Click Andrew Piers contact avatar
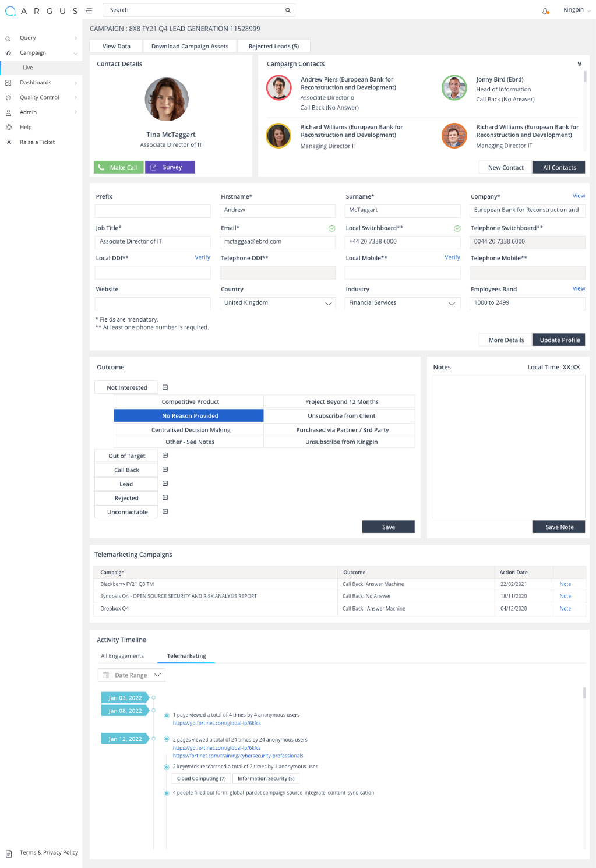This screenshot has height=868, width=596. pos(278,88)
